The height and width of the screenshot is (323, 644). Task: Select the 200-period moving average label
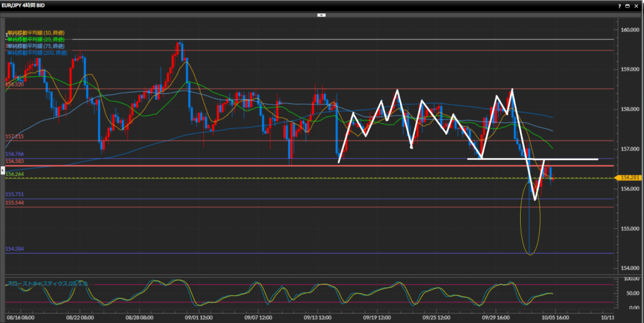pos(36,53)
